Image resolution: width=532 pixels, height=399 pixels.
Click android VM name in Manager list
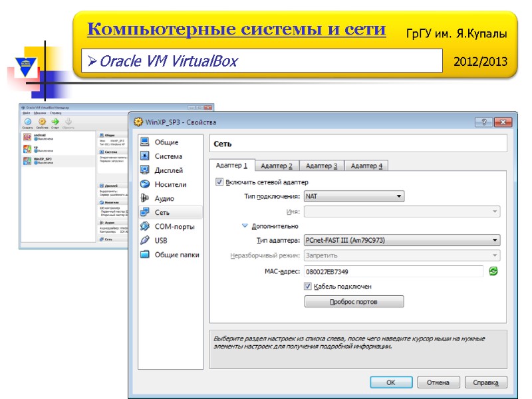[x=40, y=135]
